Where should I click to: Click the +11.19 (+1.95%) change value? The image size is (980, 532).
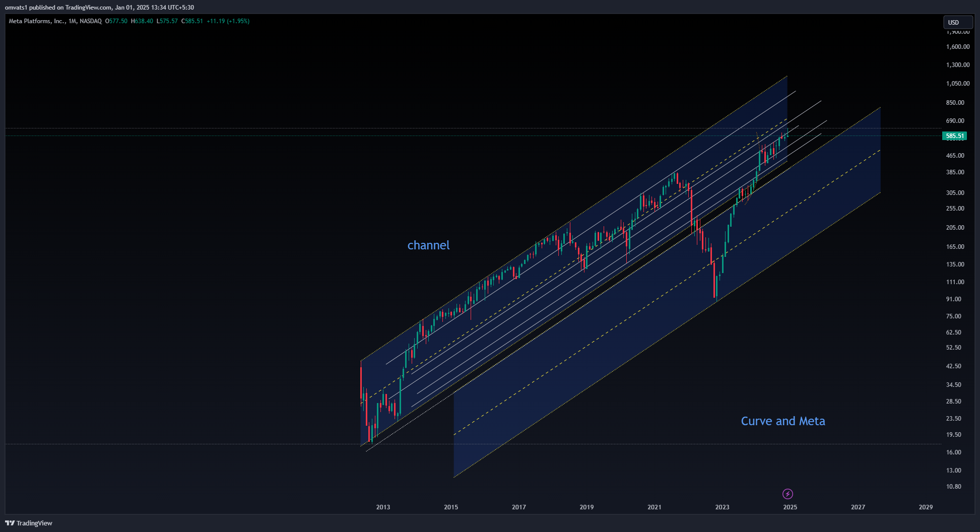click(228, 21)
